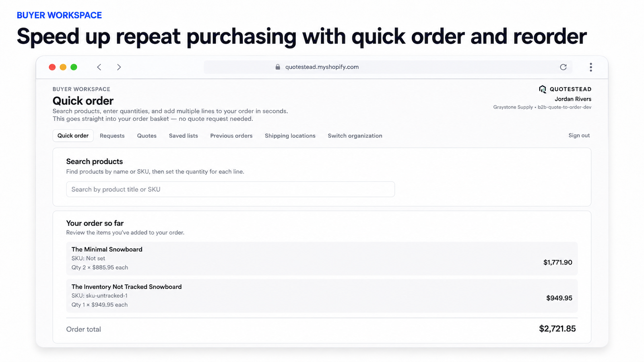Click the red close window dot

coord(52,67)
